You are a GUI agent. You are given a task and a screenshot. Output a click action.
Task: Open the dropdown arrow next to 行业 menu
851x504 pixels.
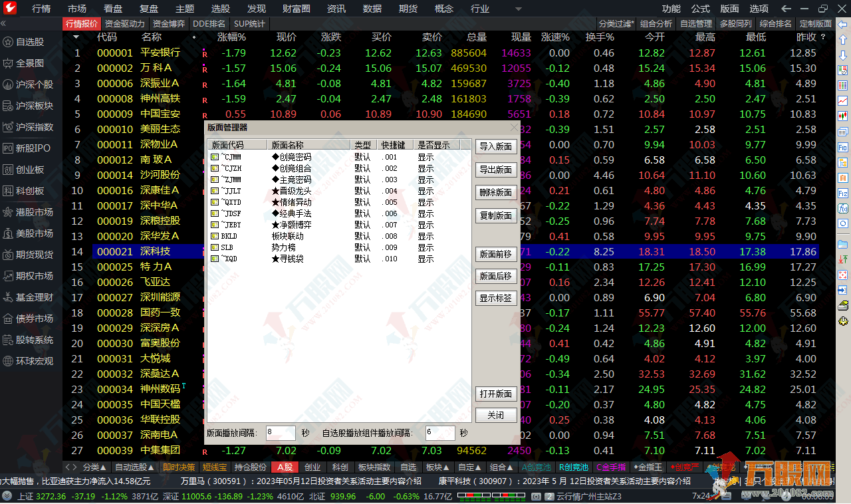point(518,9)
